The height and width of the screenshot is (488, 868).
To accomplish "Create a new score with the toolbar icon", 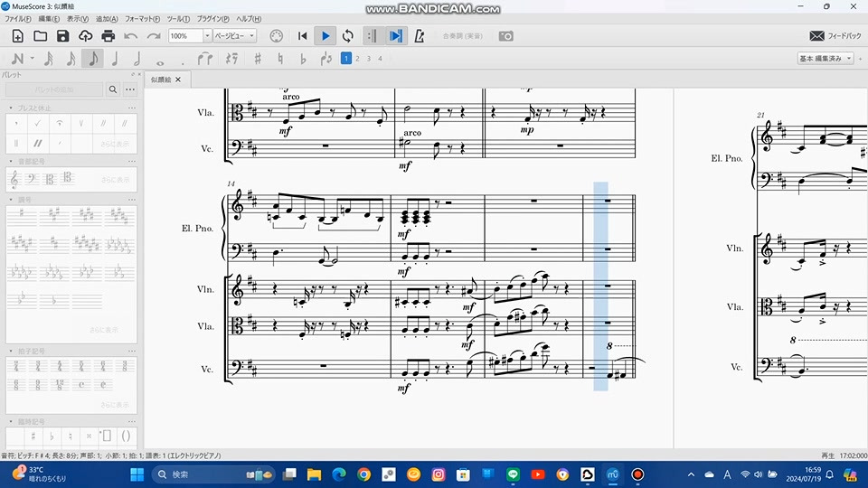I will (x=18, y=36).
